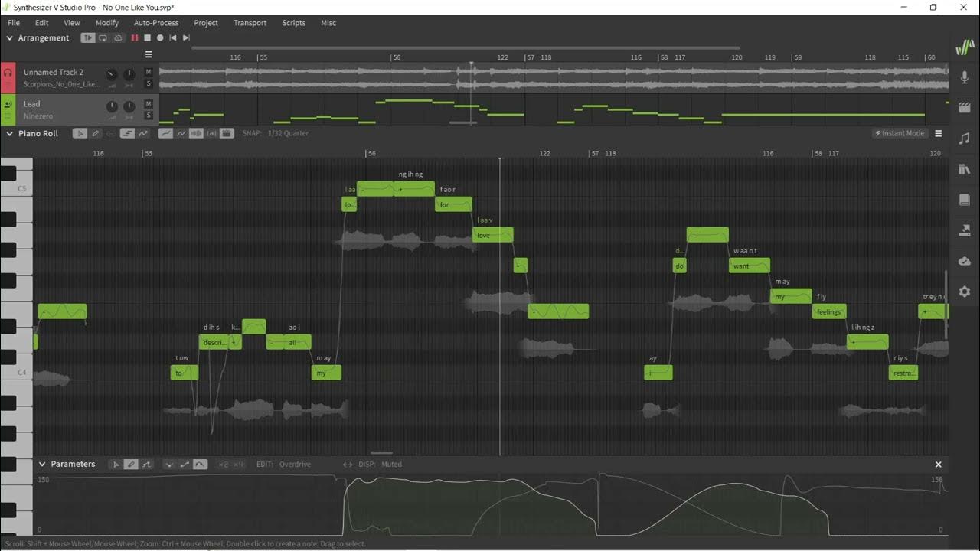Collapse the Piano Roll panel
The image size is (980, 551).
(10, 133)
